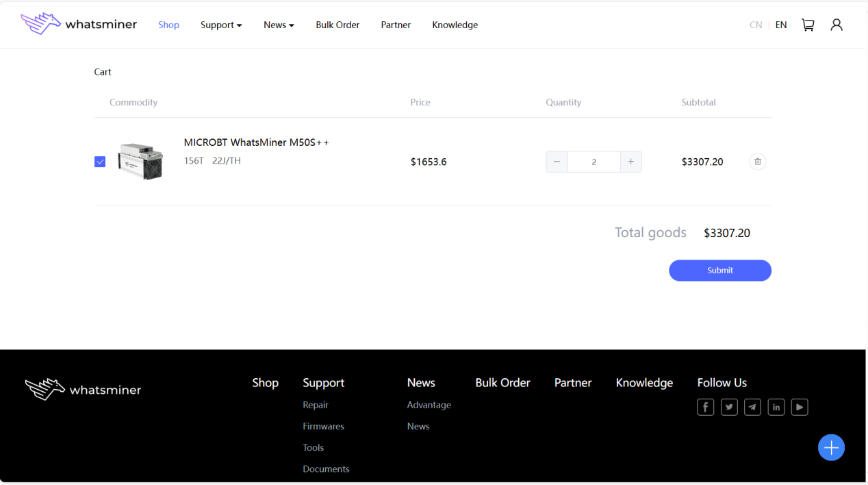Open Repair link in footer
Screen dimensions: 868x485
pyautogui.click(x=316, y=405)
